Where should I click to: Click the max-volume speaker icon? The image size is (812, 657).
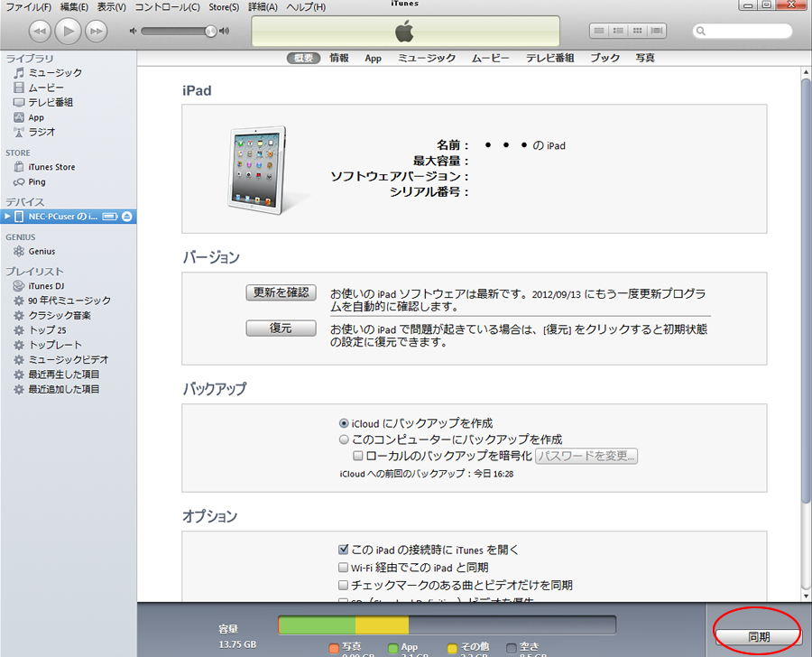click(225, 31)
